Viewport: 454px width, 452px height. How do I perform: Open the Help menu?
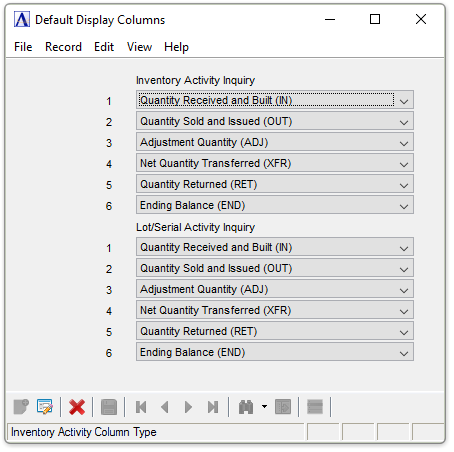point(176,47)
